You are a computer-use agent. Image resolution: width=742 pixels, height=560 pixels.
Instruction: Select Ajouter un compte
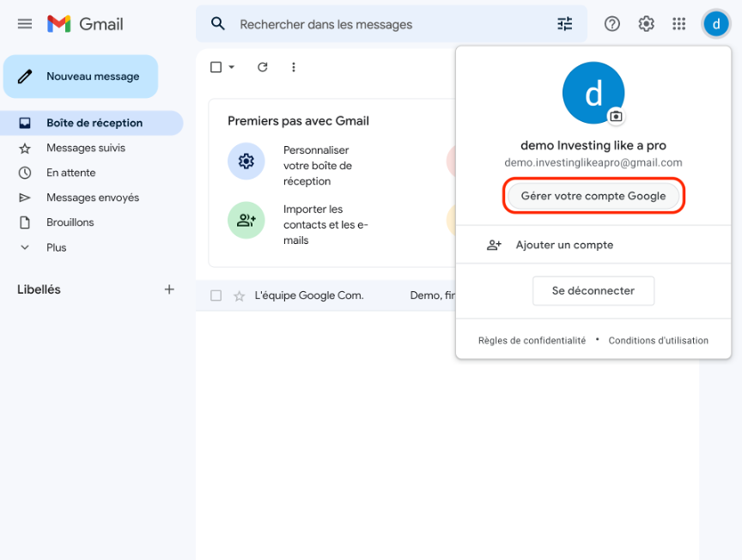tap(593, 245)
